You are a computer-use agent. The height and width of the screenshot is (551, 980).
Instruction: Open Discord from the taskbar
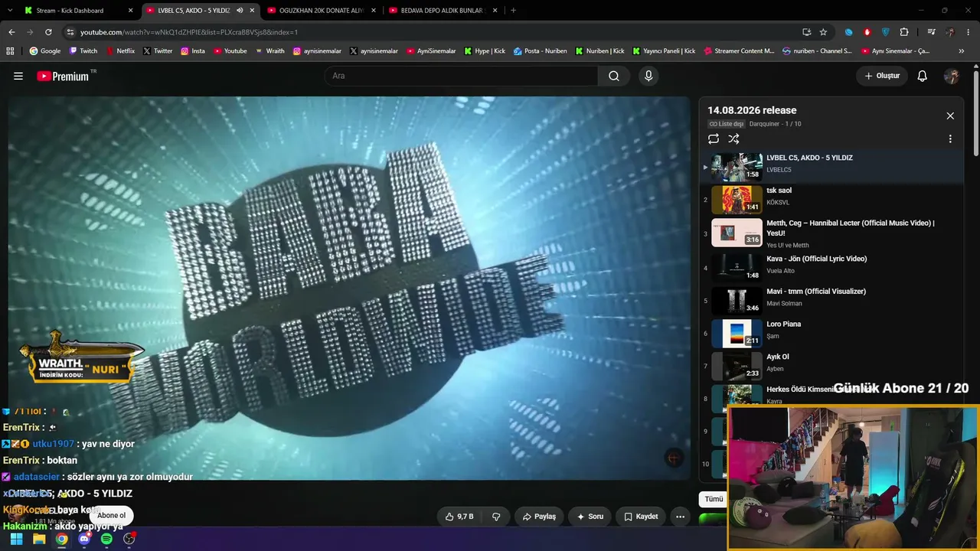(84, 539)
